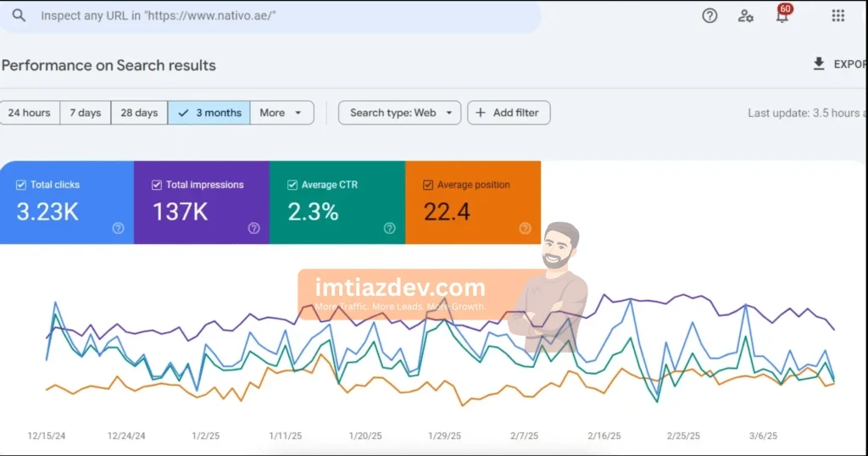Image resolution: width=868 pixels, height=456 pixels.
Task: Click the Export download icon
Action: [x=819, y=64]
